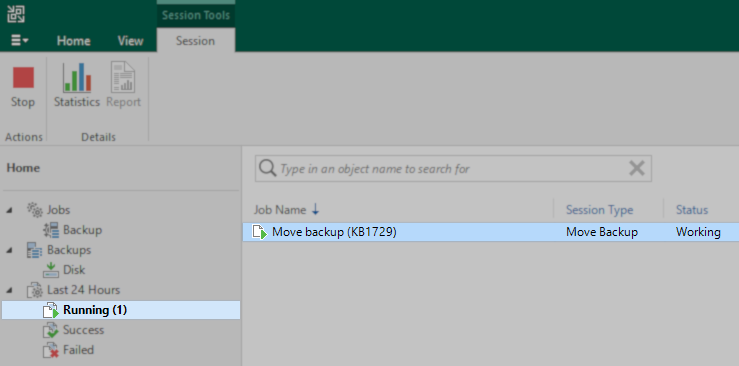Click the Backups node icon

(35, 250)
